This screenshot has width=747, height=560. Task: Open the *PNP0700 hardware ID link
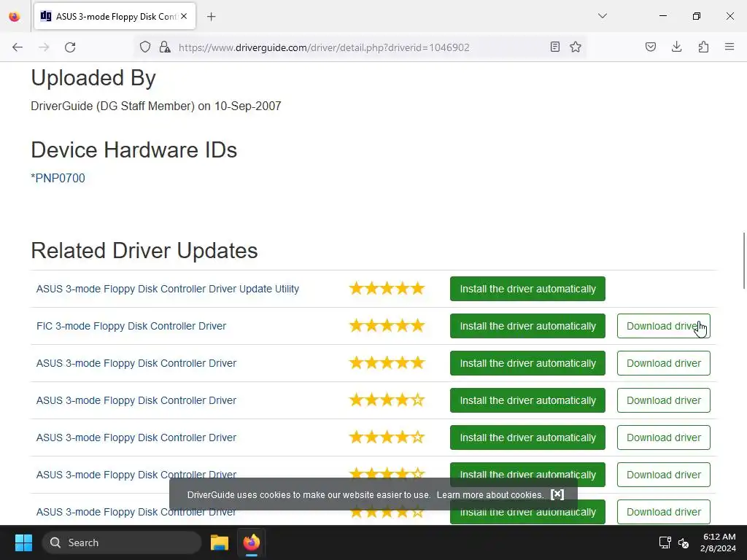click(58, 178)
